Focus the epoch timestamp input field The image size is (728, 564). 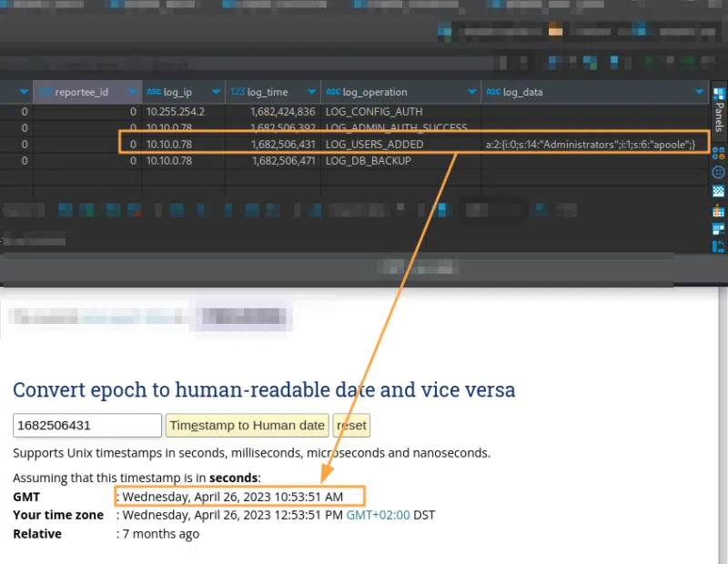86,426
